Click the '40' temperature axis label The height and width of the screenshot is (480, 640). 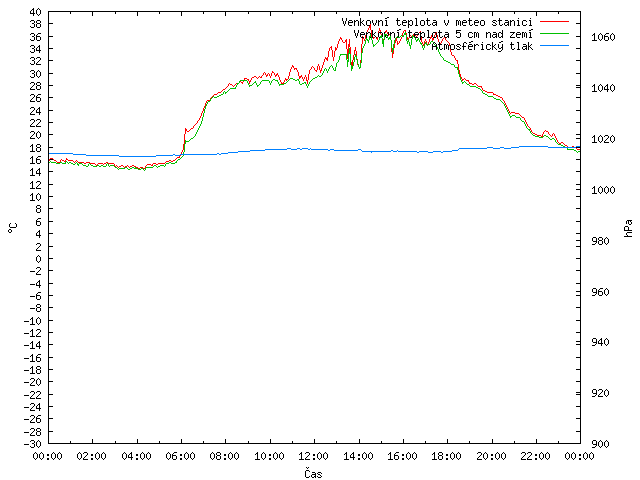[36, 12]
